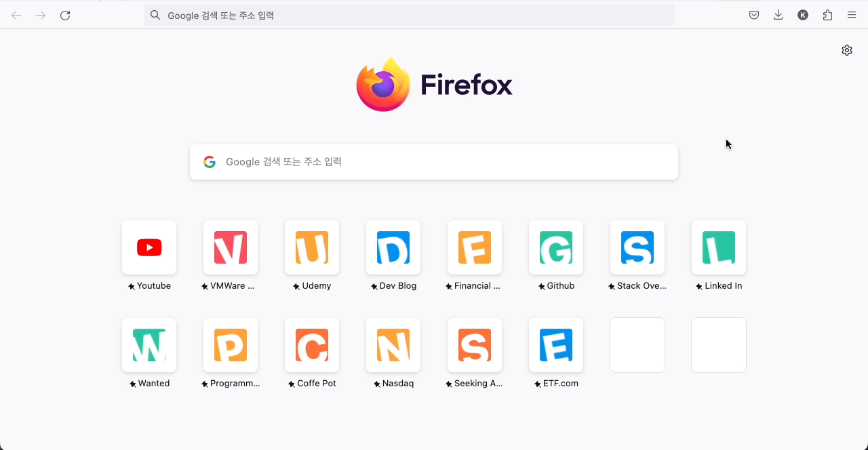Focus the center Google search box

pos(434,162)
